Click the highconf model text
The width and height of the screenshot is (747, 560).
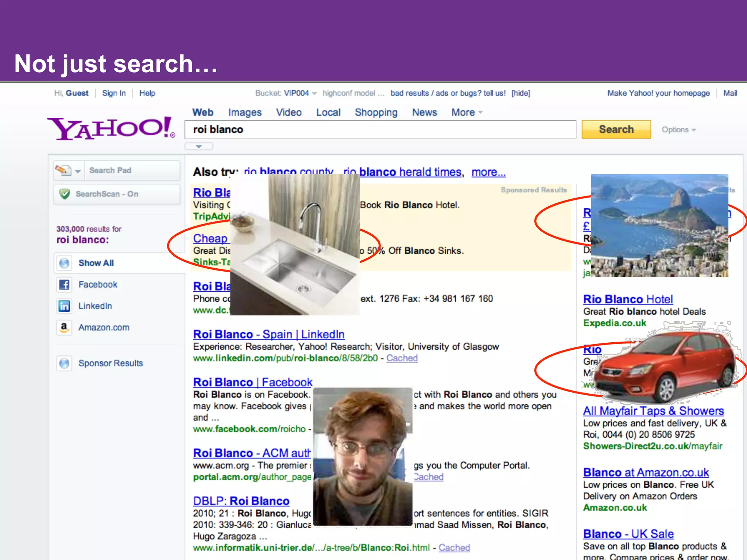(353, 93)
